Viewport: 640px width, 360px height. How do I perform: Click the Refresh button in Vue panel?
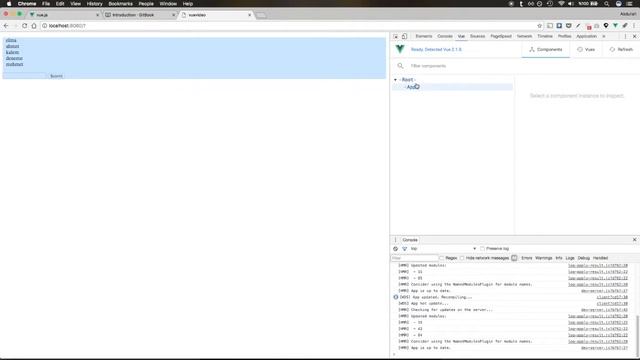[621, 49]
